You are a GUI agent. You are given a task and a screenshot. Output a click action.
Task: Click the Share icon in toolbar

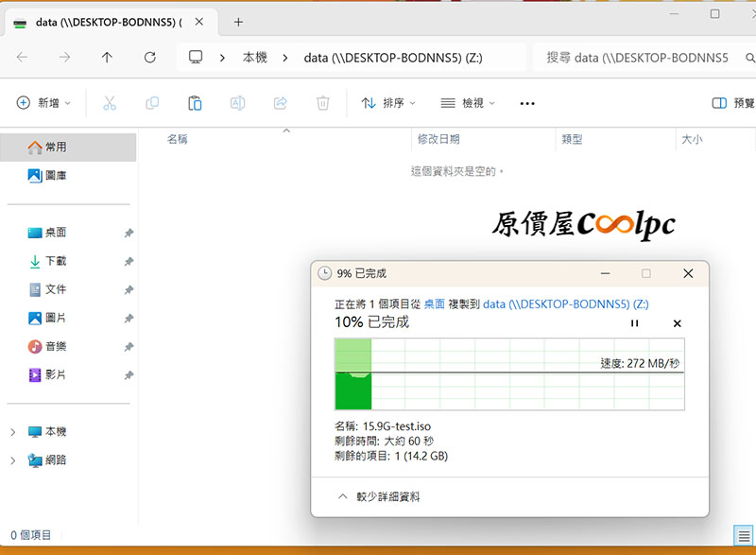281,103
